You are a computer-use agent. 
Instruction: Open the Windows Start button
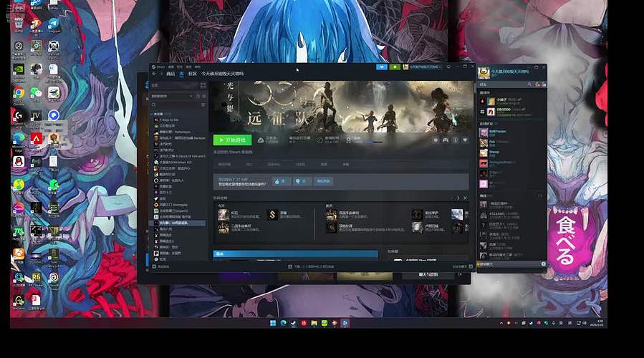[273, 323]
